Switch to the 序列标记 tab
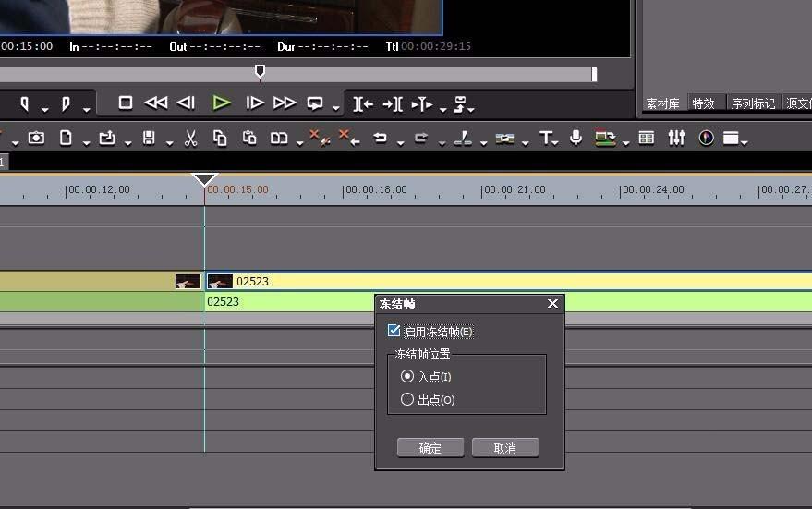The height and width of the screenshot is (509, 812). (752, 103)
